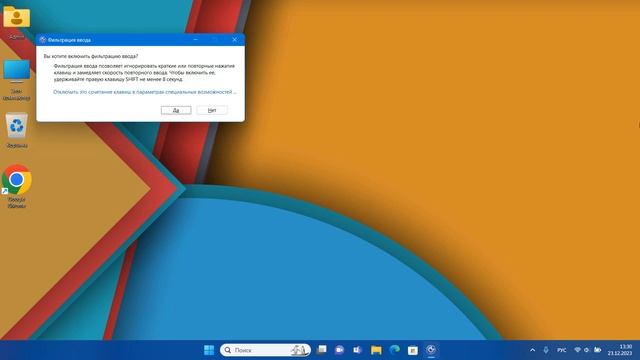Select the Admin user folder desktop icon

[17, 23]
